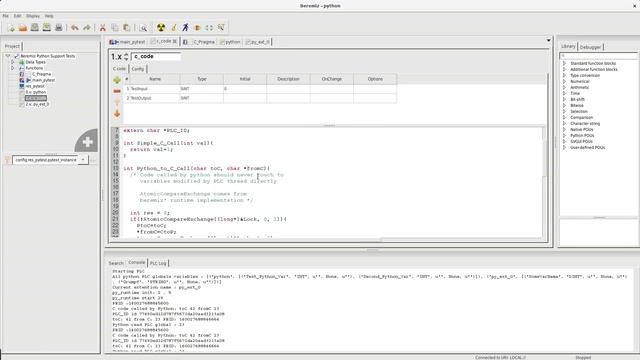This screenshot has height=360, width=640.
Task: Click the New project toolbar icon
Action: coord(11,28)
